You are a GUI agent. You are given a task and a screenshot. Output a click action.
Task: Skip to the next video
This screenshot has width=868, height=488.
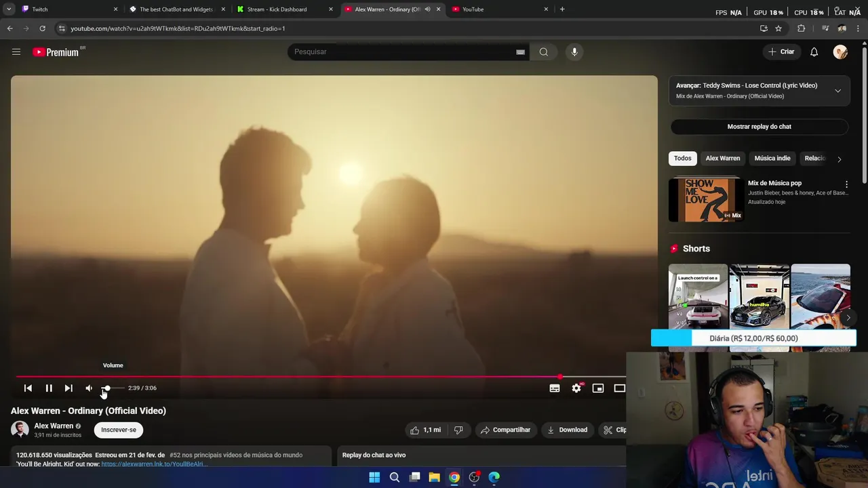click(68, 388)
